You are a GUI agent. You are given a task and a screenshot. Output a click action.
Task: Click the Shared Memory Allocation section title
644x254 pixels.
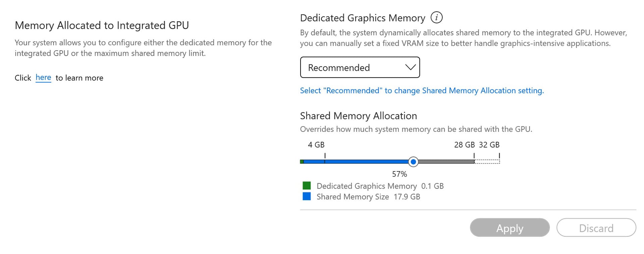tap(358, 115)
